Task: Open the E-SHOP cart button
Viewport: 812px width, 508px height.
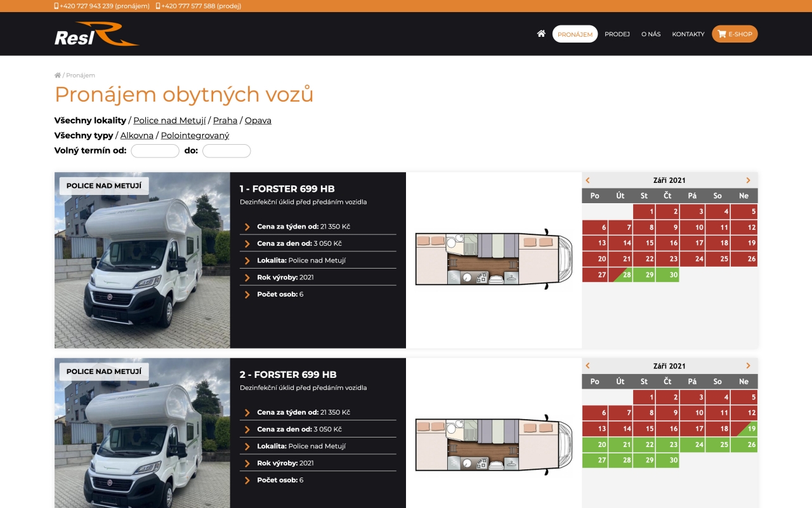Action: click(x=735, y=34)
